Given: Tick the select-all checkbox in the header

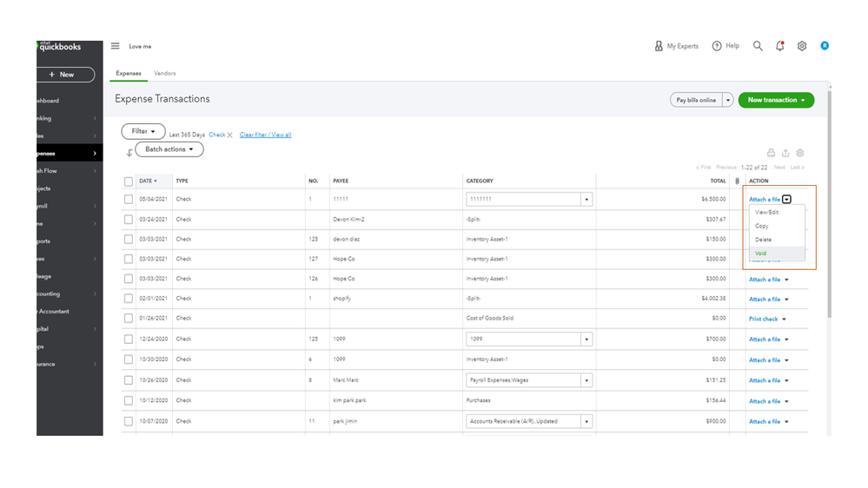Looking at the screenshot, I should [x=129, y=181].
